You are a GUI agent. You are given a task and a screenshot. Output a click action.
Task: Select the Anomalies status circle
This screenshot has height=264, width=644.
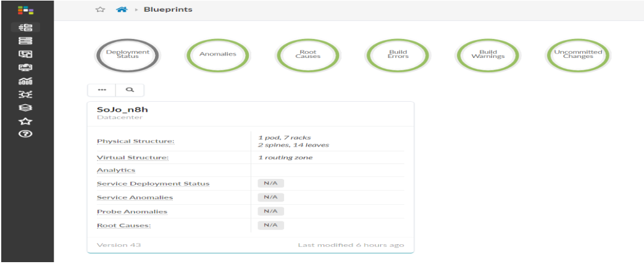[x=218, y=55]
